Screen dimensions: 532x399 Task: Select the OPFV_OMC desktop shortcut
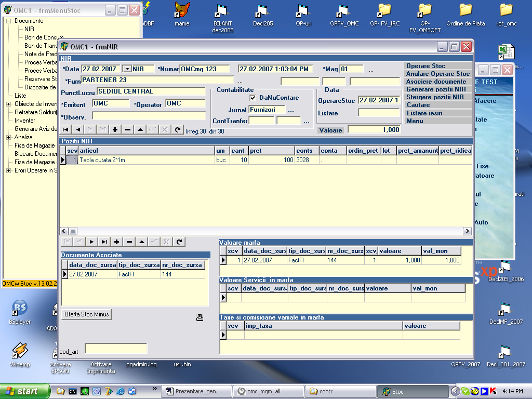coord(344,15)
